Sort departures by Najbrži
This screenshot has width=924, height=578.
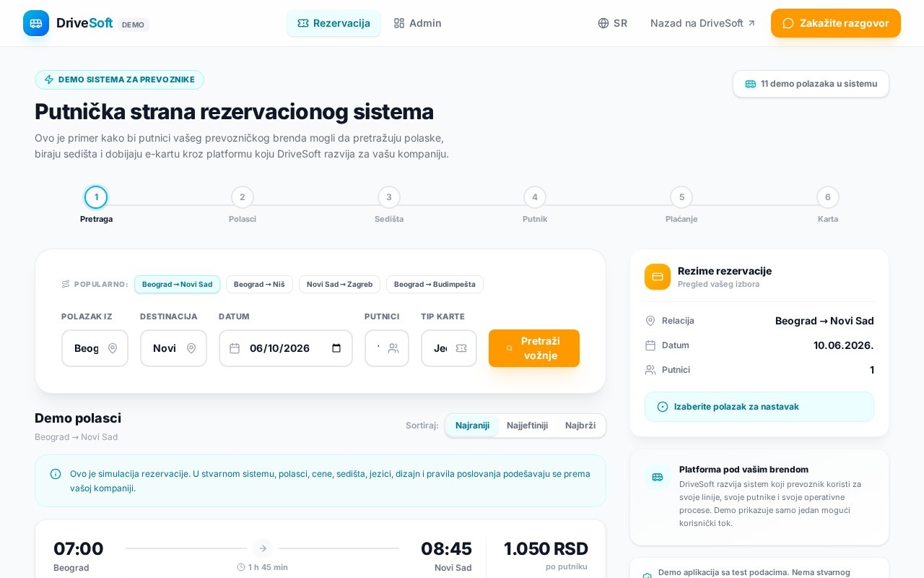(x=580, y=426)
